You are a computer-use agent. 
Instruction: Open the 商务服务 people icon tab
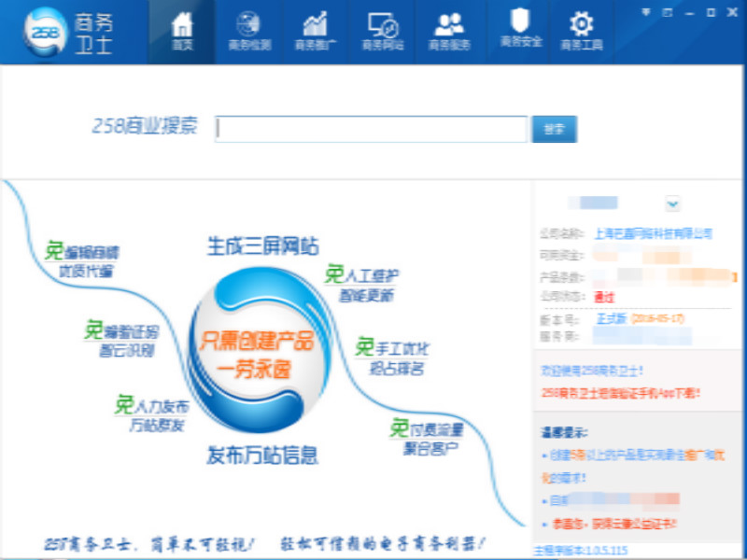click(450, 32)
